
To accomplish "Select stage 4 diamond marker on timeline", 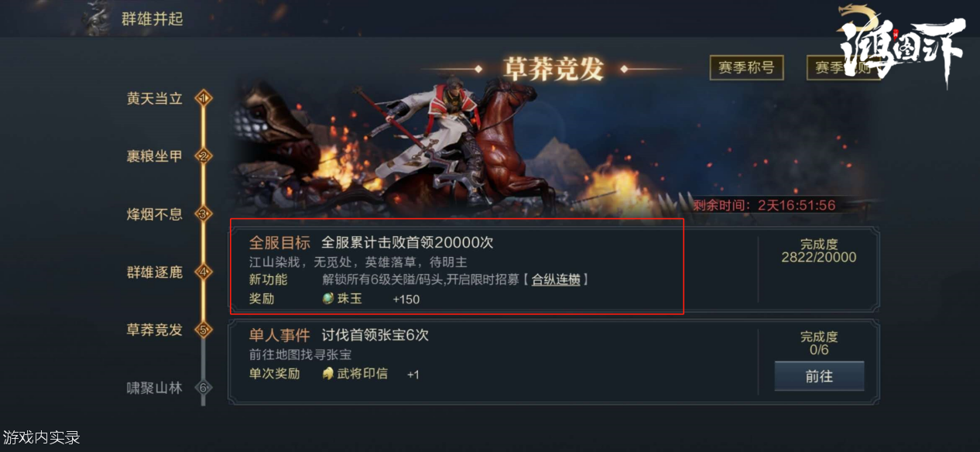I will (204, 272).
